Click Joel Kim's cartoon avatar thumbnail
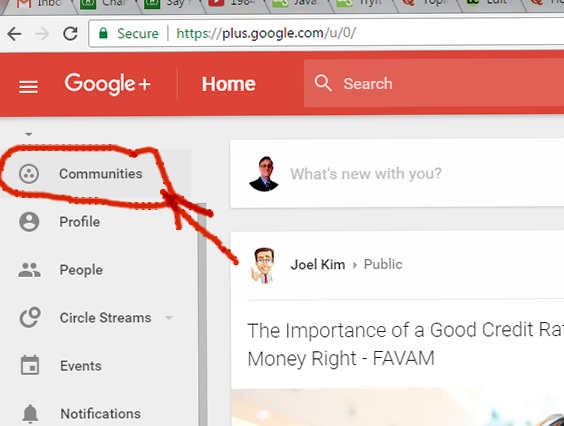 click(x=264, y=265)
